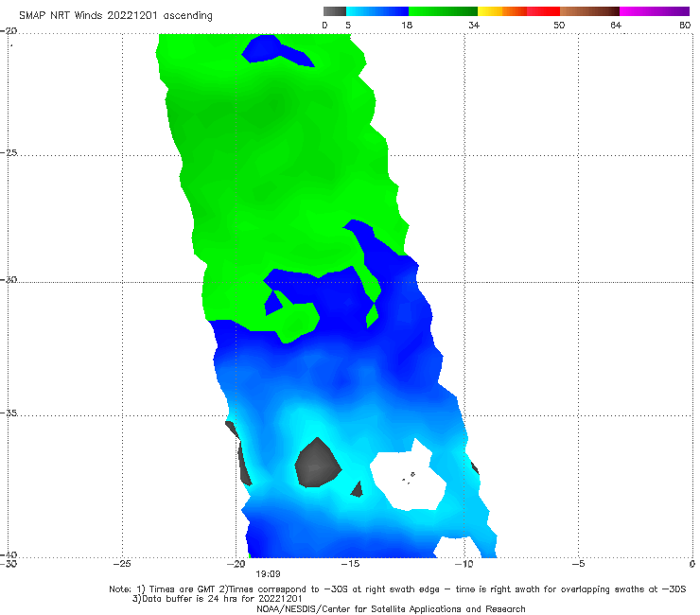Click the latitude axis label '-35'
Screen dimensions: 700x615
[x=9, y=413]
